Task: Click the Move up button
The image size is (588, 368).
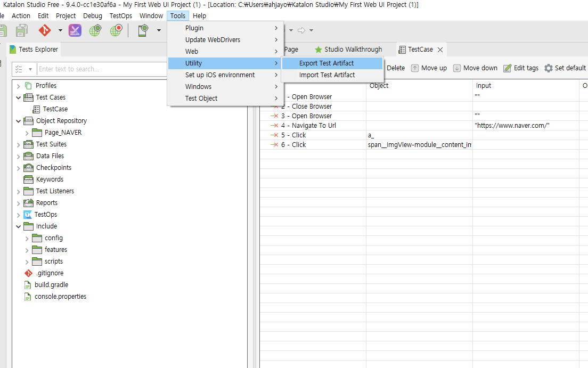Action: (x=429, y=68)
